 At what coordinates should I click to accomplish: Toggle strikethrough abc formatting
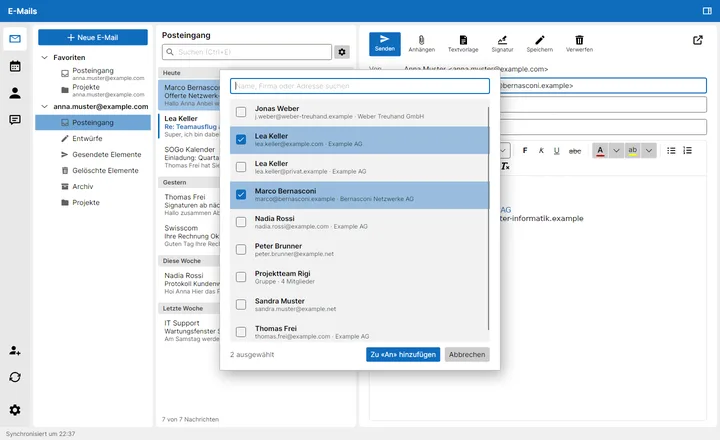tap(574, 151)
